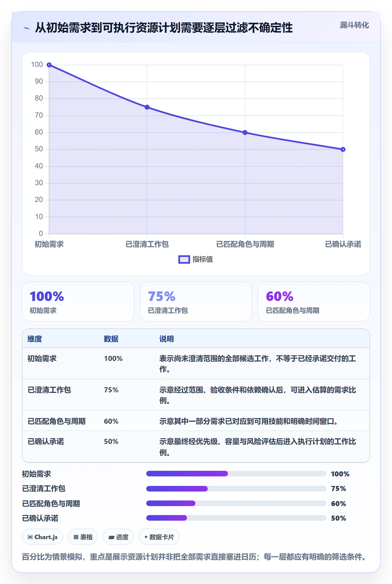The width and height of the screenshot is (392, 584).
Task: Select the 初始需求 table row label
Action: (42, 358)
